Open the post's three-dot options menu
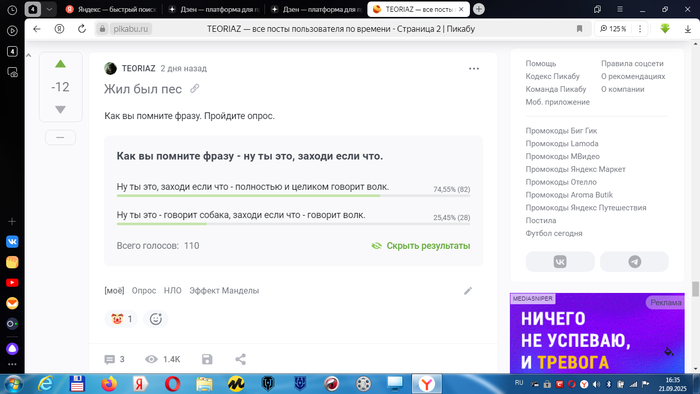The height and width of the screenshot is (394, 700). pyautogui.click(x=474, y=69)
